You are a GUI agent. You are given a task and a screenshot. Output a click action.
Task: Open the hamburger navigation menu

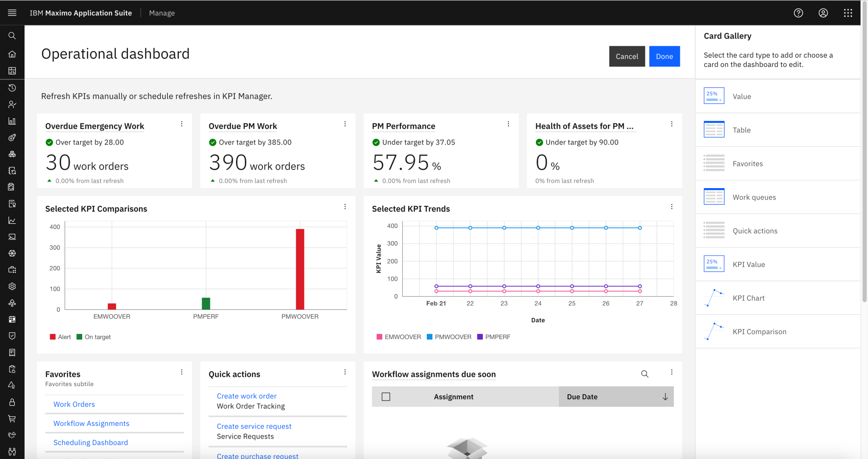12,12
